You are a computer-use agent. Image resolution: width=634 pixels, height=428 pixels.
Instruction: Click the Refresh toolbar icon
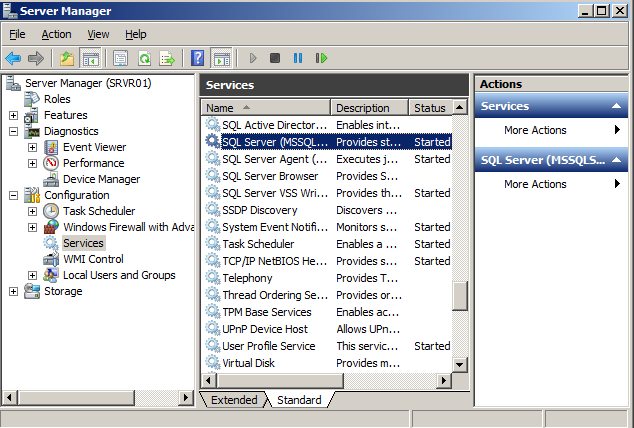coord(144,59)
